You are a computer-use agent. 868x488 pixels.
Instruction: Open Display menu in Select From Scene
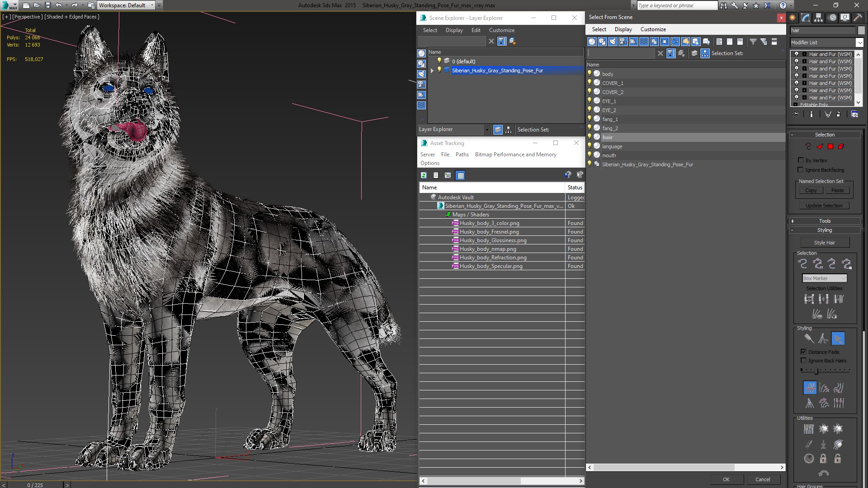point(623,29)
